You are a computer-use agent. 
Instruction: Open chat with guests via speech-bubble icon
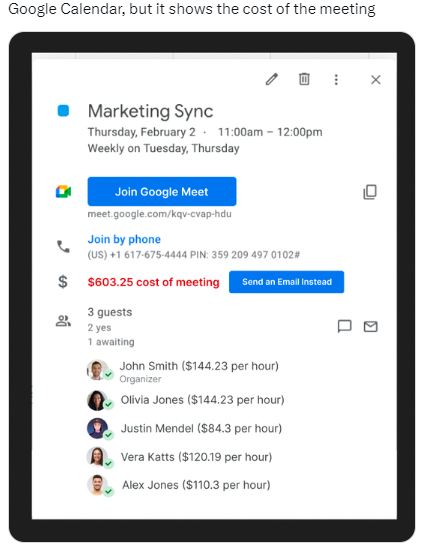point(344,327)
